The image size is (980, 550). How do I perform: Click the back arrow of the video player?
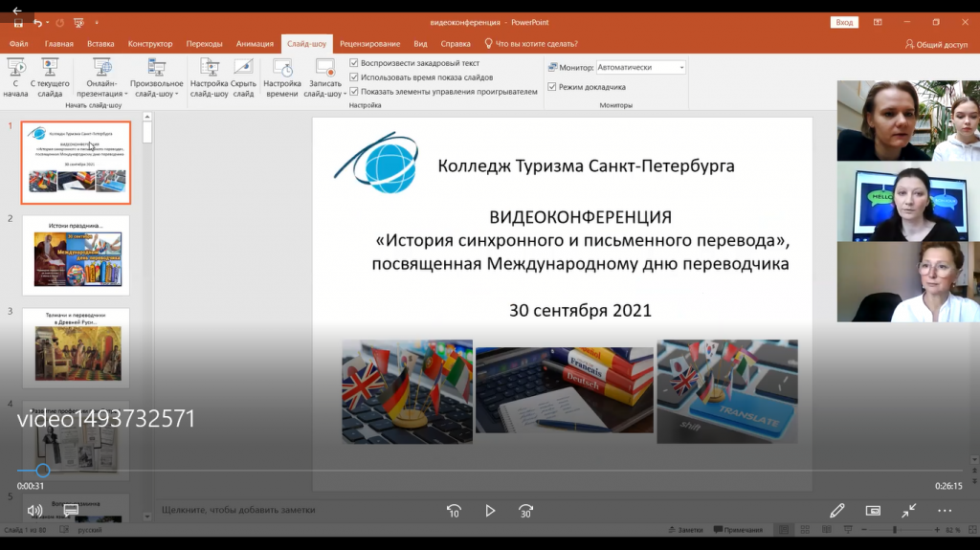click(17, 11)
